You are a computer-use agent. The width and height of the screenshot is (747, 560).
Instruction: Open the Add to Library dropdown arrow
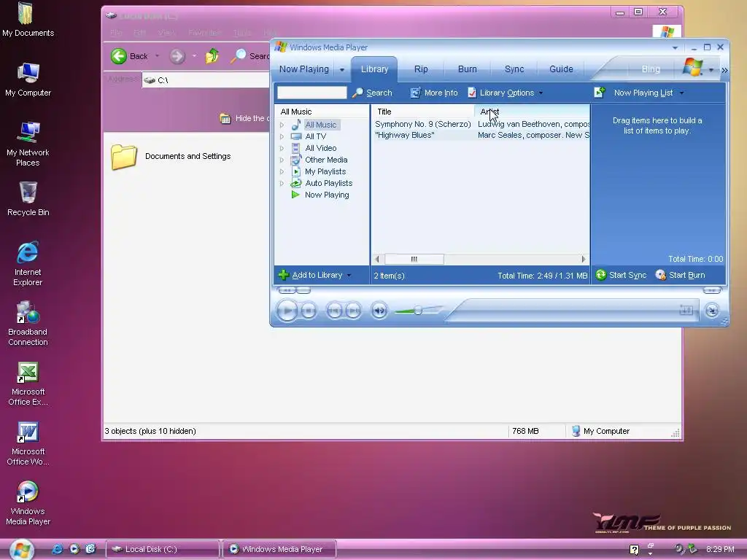coord(349,275)
